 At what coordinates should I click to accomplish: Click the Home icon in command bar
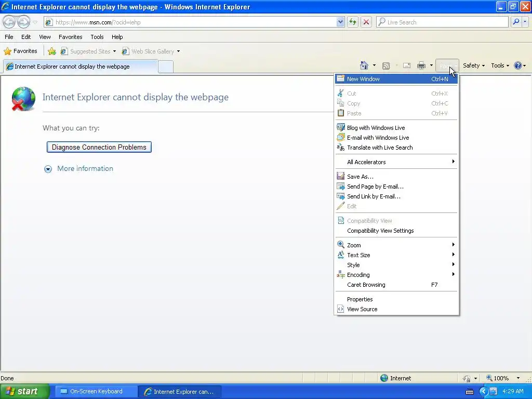pyautogui.click(x=364, y=65)
